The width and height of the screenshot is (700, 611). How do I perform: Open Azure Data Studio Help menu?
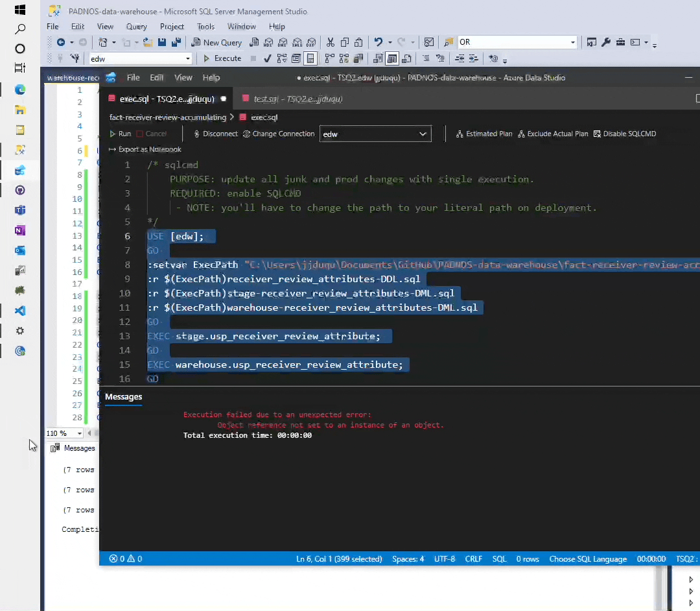211,78
